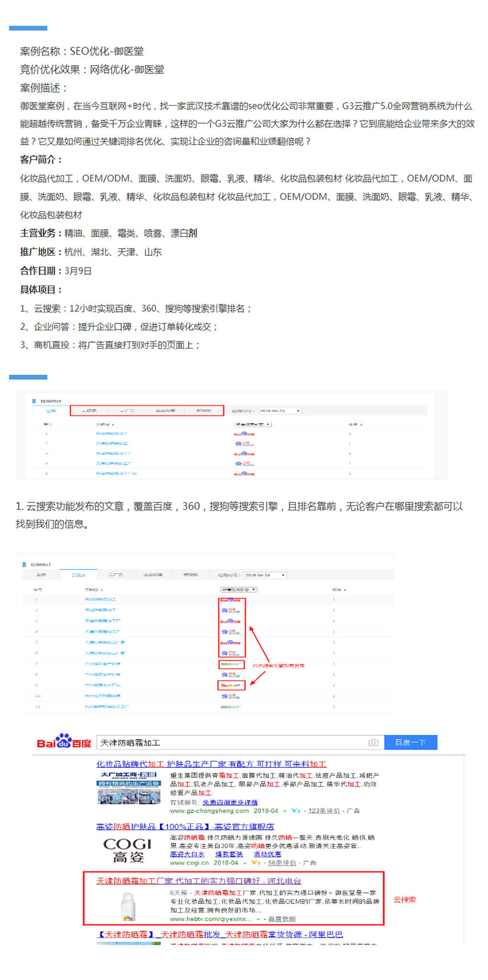The width and height of the screenshot is (488, 980).
Task: Click the 360 search icon in row 7 of the second table
Action: click(x=231, y=664)
